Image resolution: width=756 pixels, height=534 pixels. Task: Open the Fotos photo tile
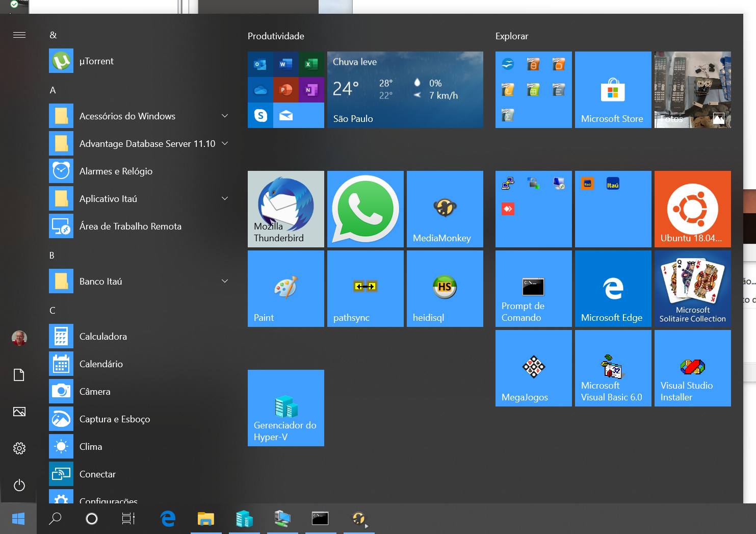point(692,90)
